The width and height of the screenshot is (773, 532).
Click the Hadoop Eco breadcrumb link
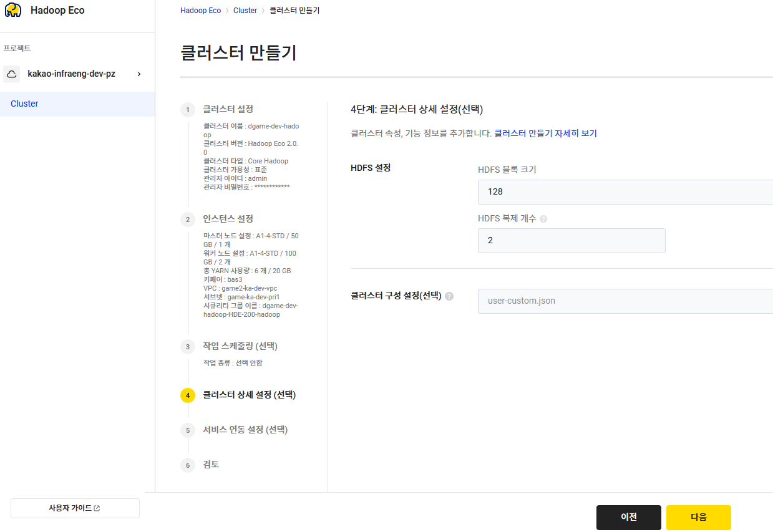pyautogui.click(x=200, y=10)
